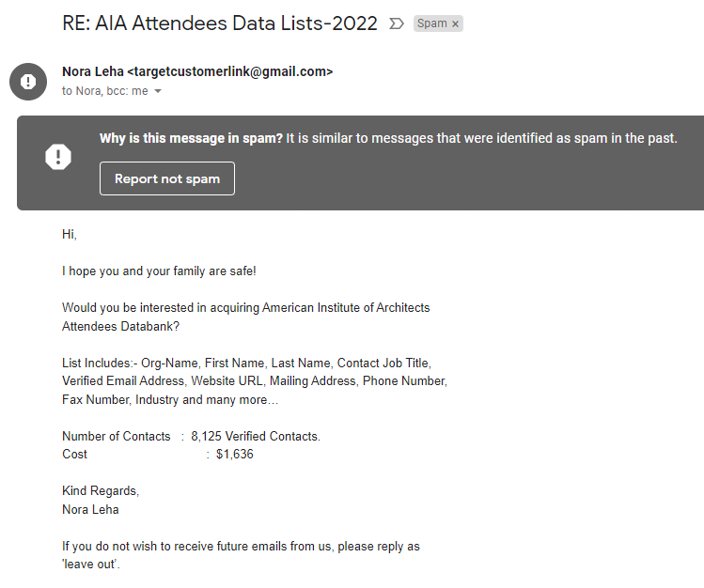The image size is (704, 588).
Task: Click the 'leave out' unsubscribe text
Action: 90,565
